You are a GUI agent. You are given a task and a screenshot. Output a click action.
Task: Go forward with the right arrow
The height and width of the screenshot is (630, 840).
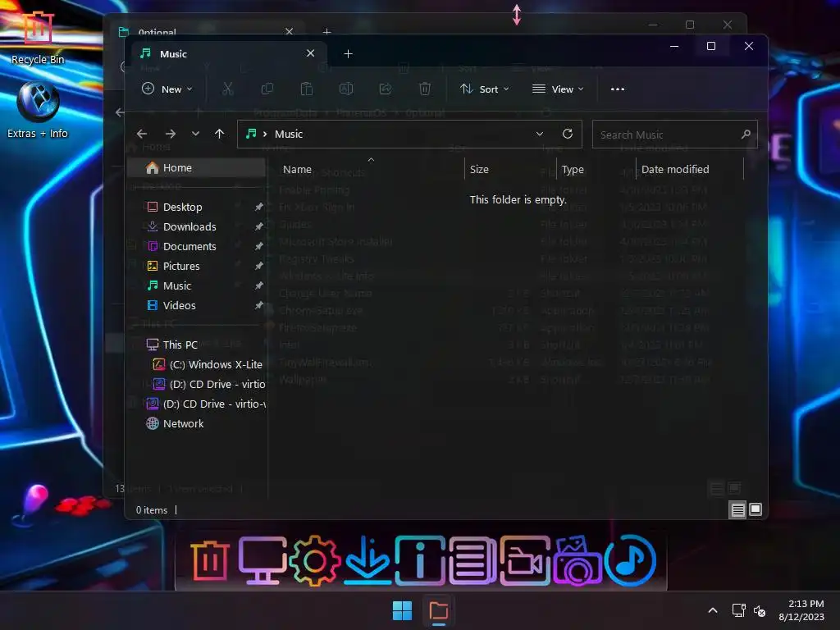[171, 134]
